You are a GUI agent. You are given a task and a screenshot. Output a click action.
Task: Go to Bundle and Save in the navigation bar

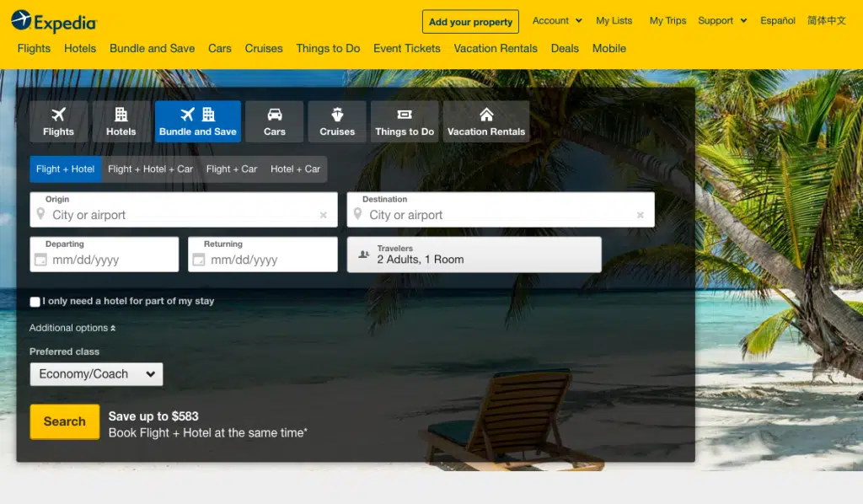tap(152, 48)
